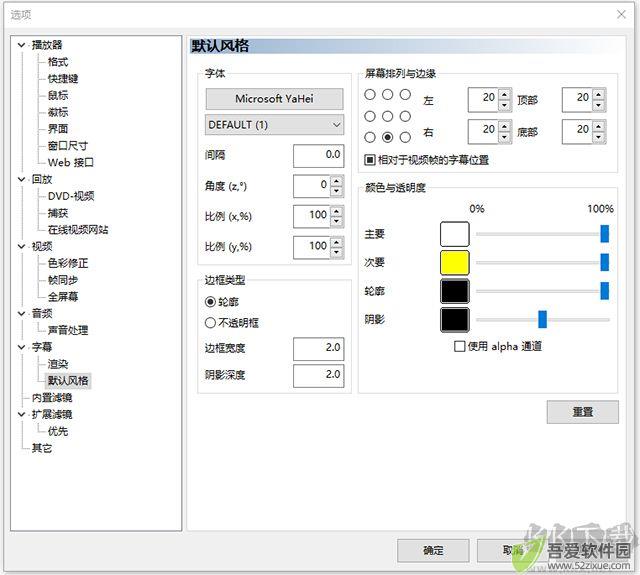The height and width of the screenshot is (575, 640).
Task: Pick the 阴影 black color swatch
Action: click(x=455, y=320)
